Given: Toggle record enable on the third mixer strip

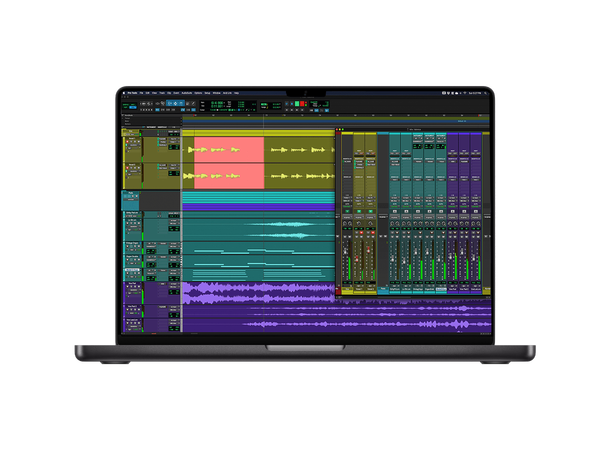Looking at the screenshot, I should 373,233.
